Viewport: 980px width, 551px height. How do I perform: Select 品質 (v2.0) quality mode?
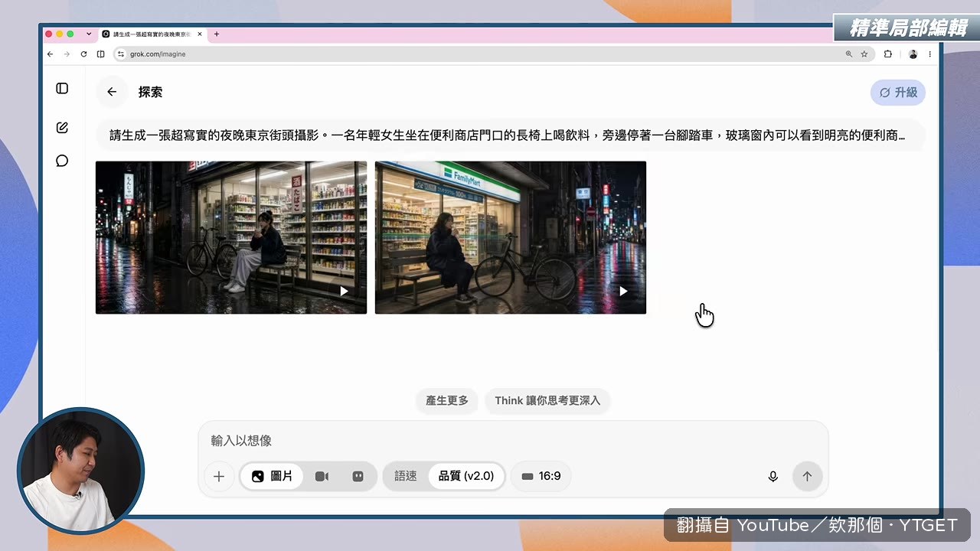click(x=466, y=476)
